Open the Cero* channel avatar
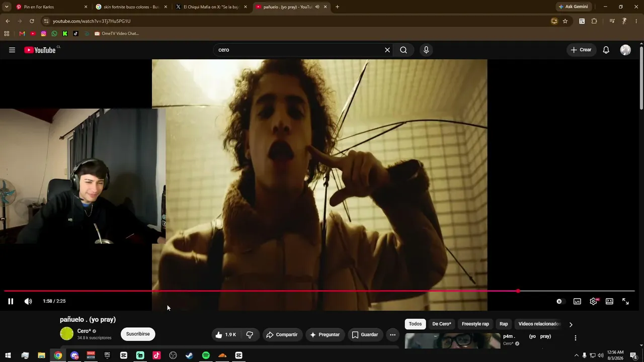This screenshot has width=644, height=362. 66,334
